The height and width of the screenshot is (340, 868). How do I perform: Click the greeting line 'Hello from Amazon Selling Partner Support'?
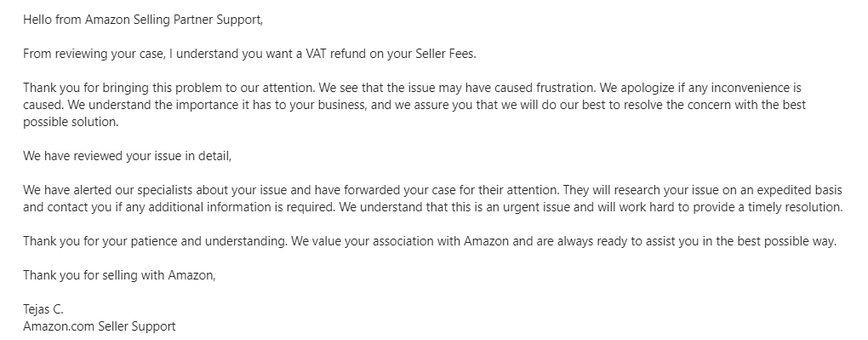tap(143, 20)
